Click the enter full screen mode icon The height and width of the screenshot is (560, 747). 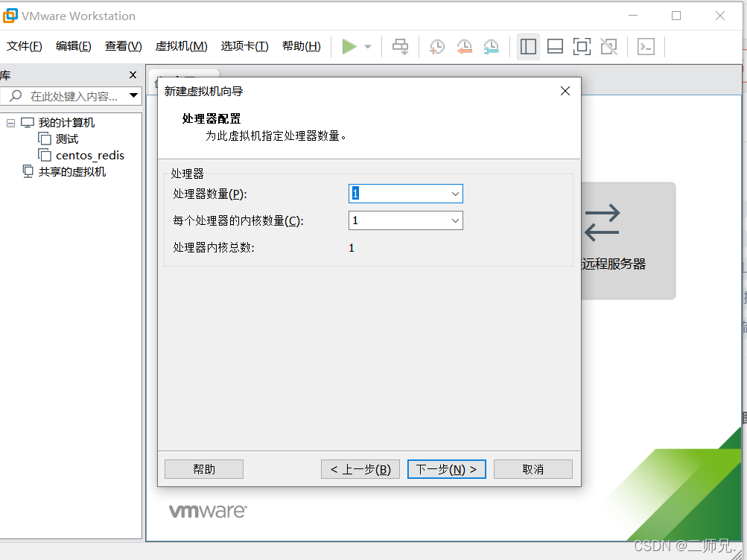point(582,46)
